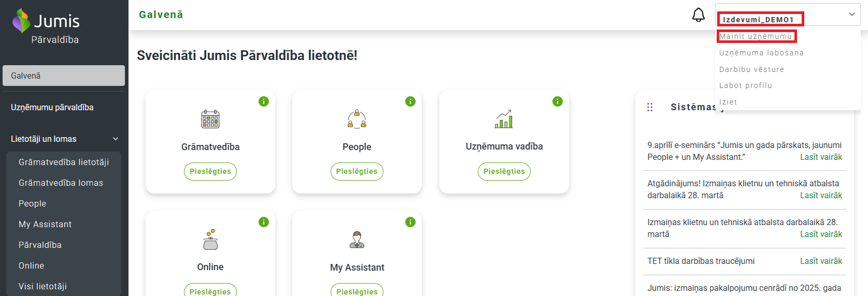Click Pieslēgties under People

[x=357, y=171]
